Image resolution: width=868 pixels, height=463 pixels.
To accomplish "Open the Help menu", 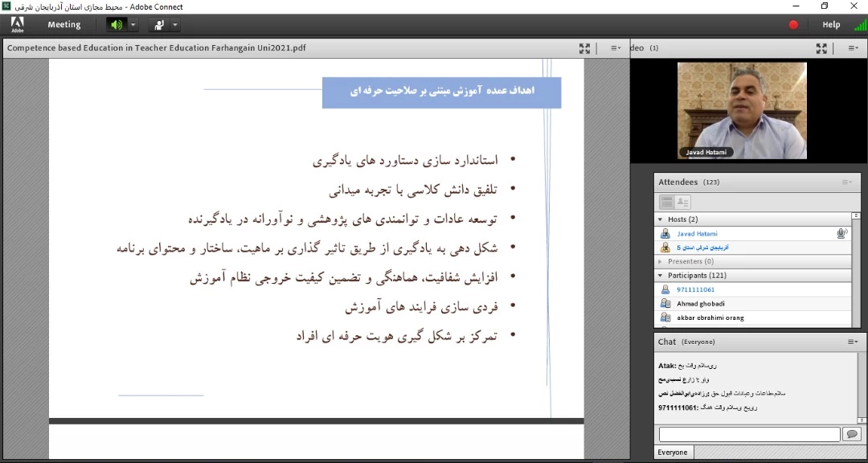I will (x=831, y=25).
